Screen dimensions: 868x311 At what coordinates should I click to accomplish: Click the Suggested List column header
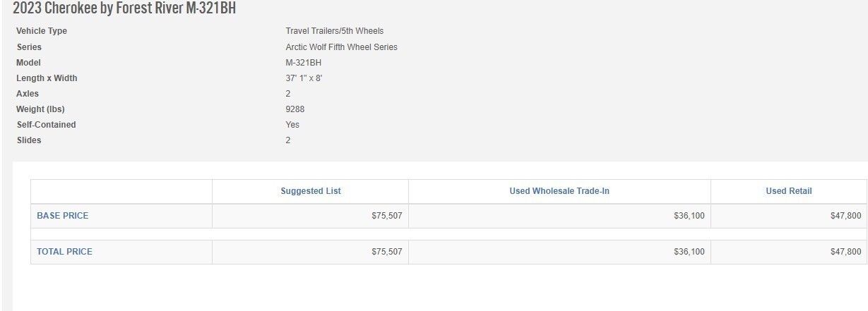pos(311,191)
